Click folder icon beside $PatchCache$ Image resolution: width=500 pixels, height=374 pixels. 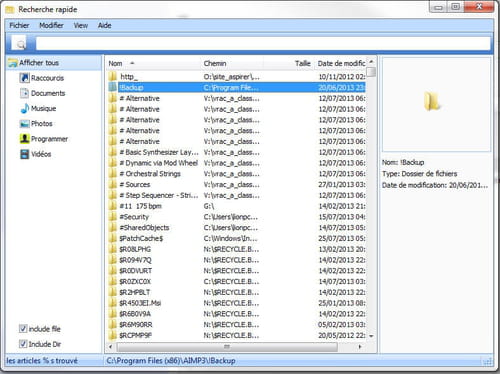tap(113, 238)
